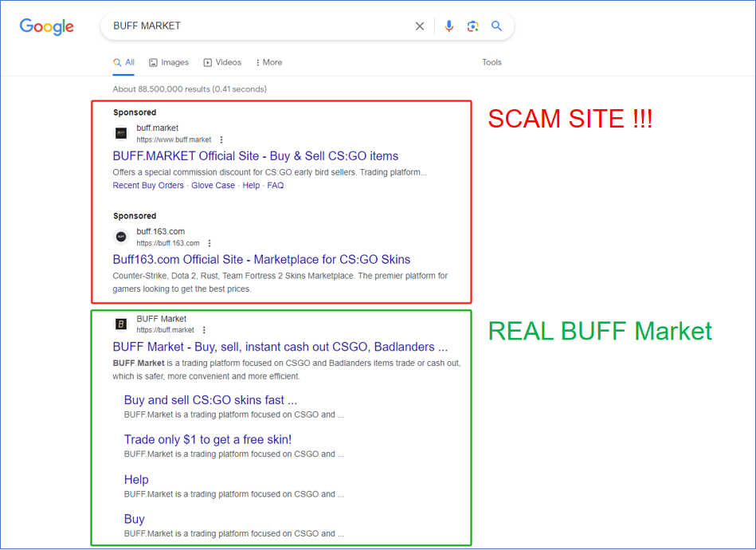Open the three-dot menu for BUFF Market result
This screenshot has height=550, width=756.
(x=204, y=329)
